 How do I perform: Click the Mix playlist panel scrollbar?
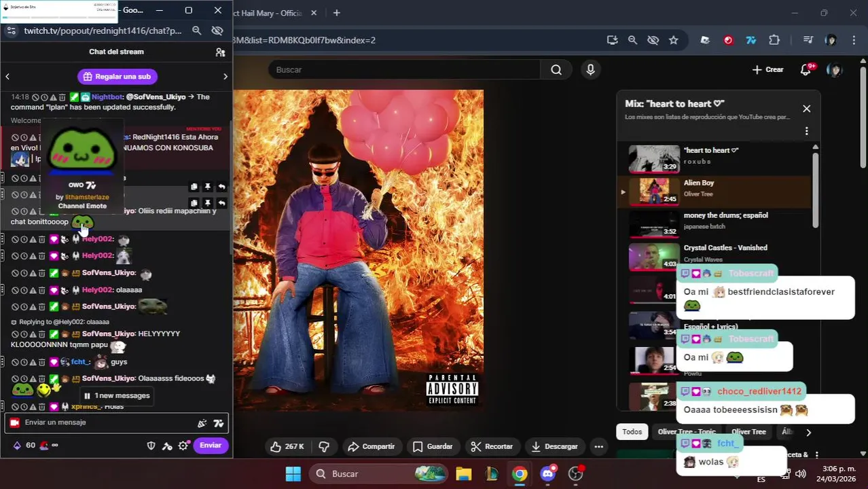pyautogui.click(x=815, y=189)
